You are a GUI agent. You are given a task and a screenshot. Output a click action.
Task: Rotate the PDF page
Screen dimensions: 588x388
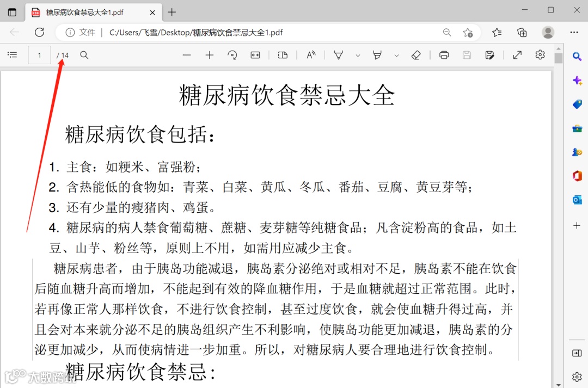[232, 55]
